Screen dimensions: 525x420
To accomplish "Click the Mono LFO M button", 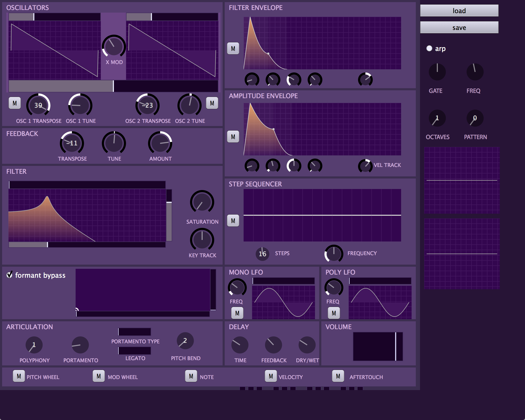I will click(237, 313).
